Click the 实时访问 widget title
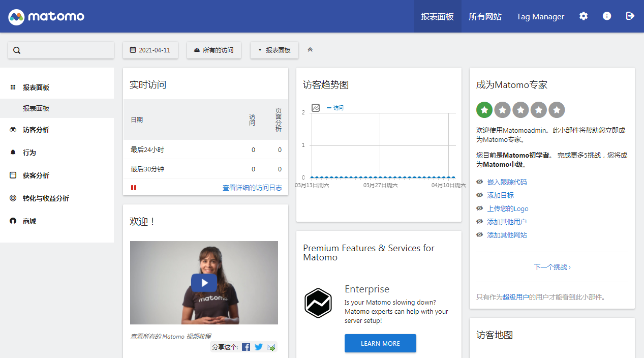The image size is (644, 358). 148,85
